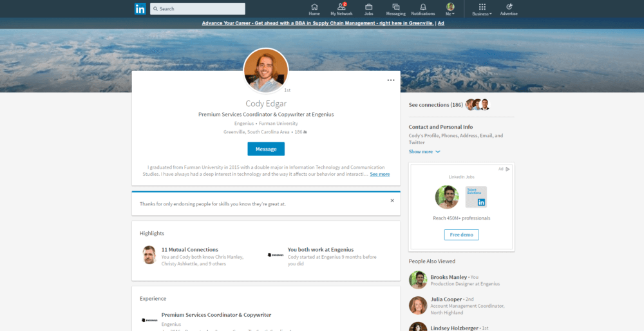Open the Messaging icon
Viewport: 644px width, 331px height.
coord(395,9)
